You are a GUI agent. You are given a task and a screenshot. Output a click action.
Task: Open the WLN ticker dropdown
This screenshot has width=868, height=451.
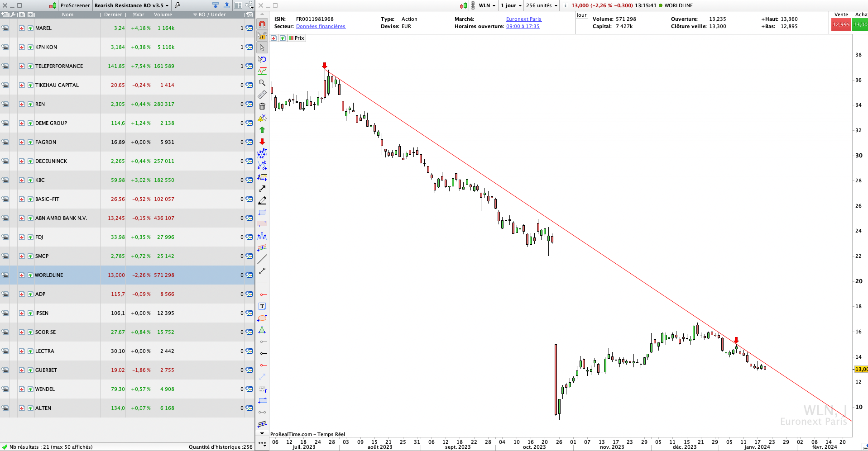click(487, 5)
